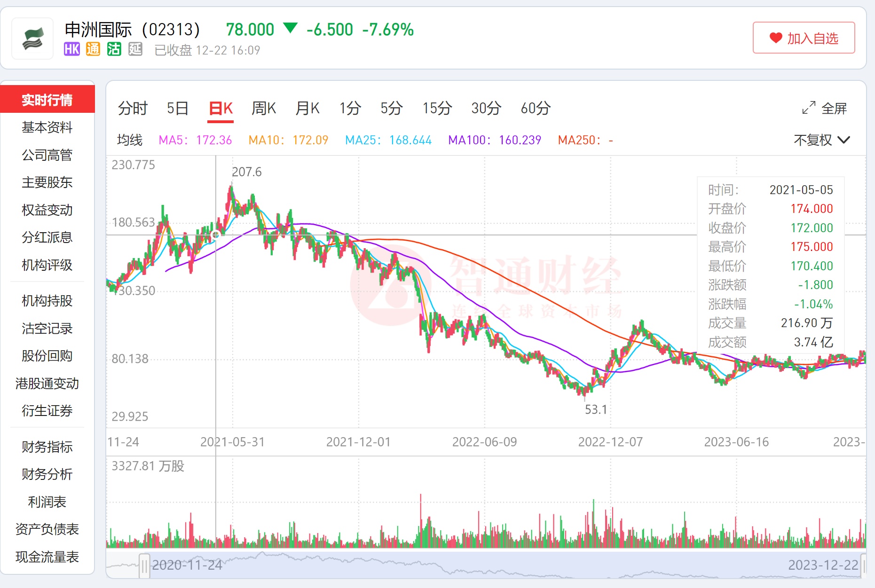The width and height of the screenshot is (875, 588).
Task: Select the 分时 intraday chart tab
Action: pos(133,108)
